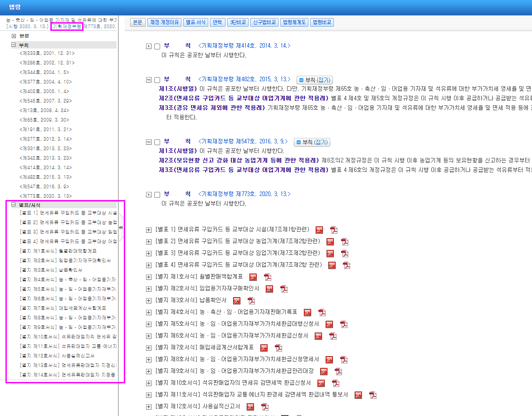Open HWP file icon for 별표 1

[319, 230]
